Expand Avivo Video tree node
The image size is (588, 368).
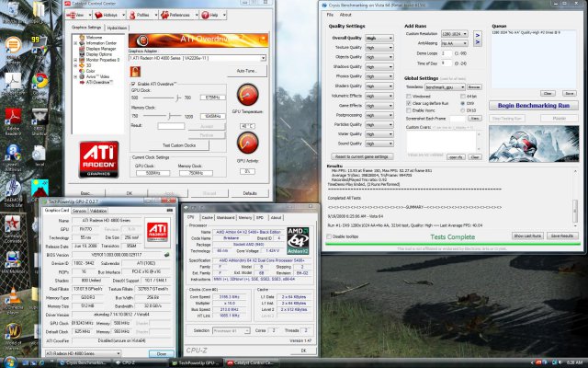click(75, 76)
